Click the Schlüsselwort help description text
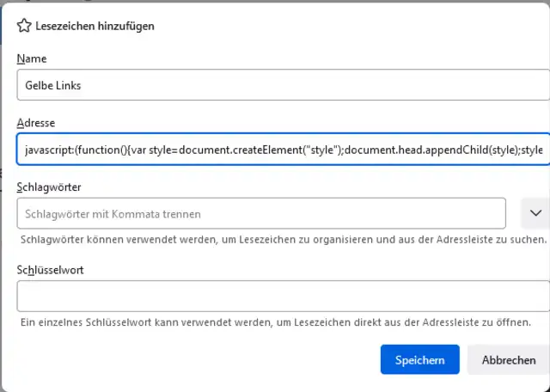Image resolution: width=550 pixels, height=392 pixels. (277, 322)
